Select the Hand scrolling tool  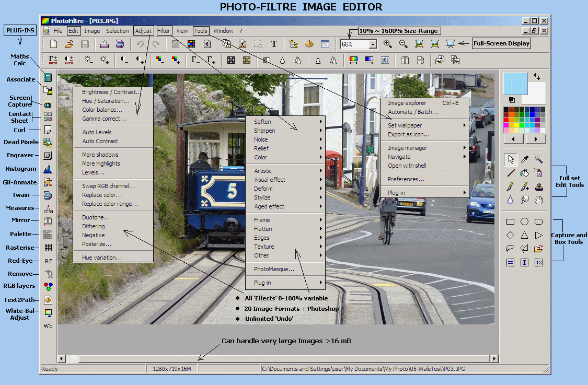(539, 200)
